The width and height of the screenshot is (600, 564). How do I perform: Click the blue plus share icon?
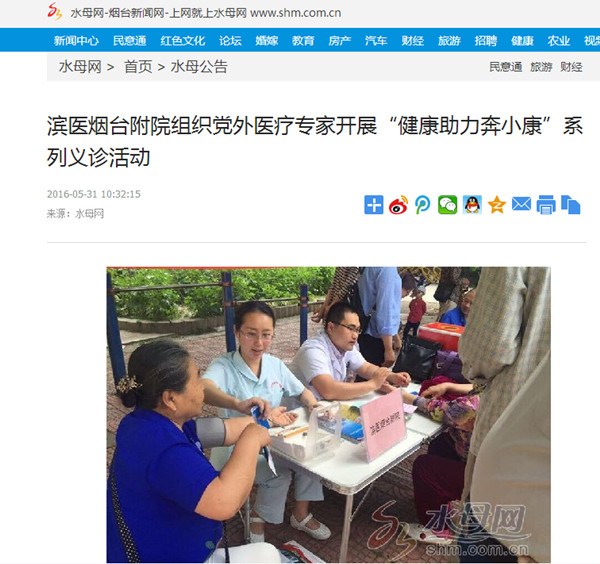pyautogui.click(x=373, y=205)
